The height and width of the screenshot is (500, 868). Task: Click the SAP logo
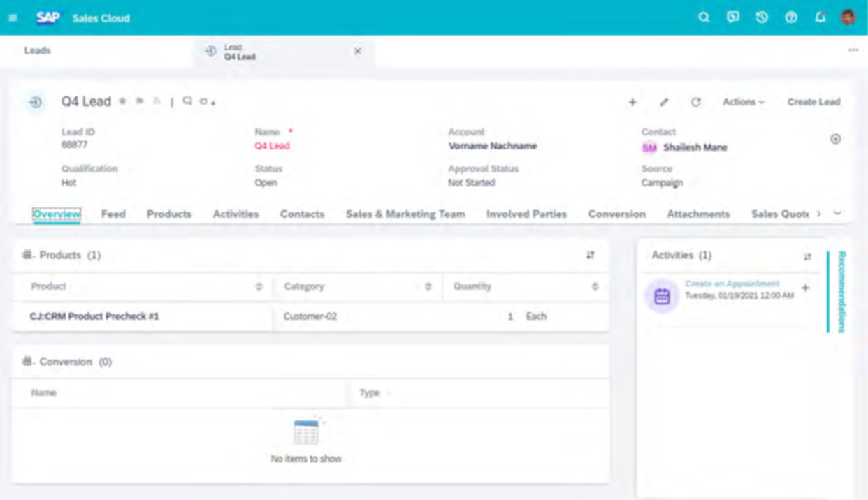click(48, 17)
